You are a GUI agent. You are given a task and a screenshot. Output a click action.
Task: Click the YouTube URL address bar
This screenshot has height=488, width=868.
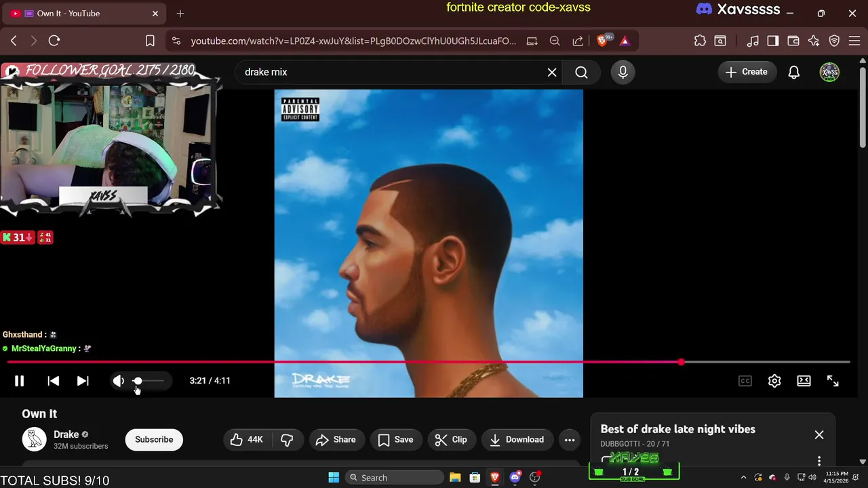pos(353,41)
